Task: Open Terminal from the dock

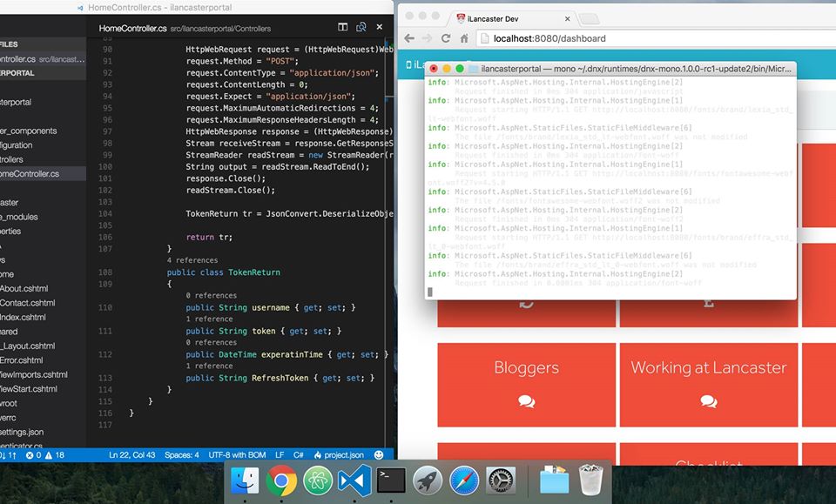Action: tap(391, 480)
